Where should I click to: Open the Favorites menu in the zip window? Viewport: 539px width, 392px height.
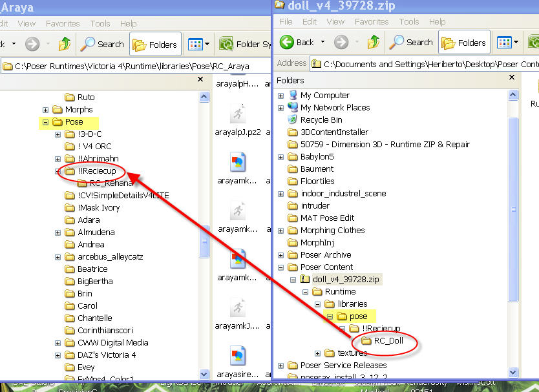tap(372, 22)
